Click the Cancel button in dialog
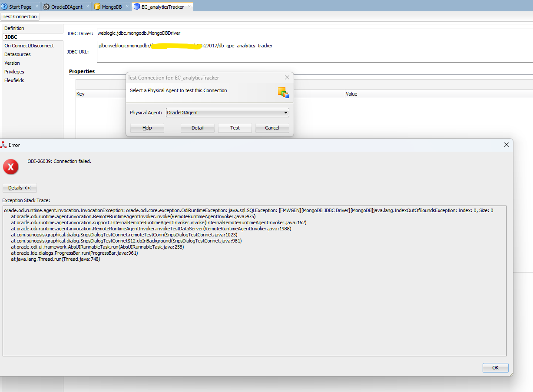 (x=272, y=128)
